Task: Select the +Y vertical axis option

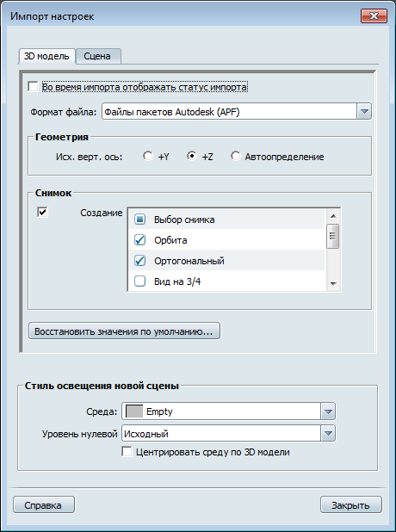Action: click(x=148, y=156)
